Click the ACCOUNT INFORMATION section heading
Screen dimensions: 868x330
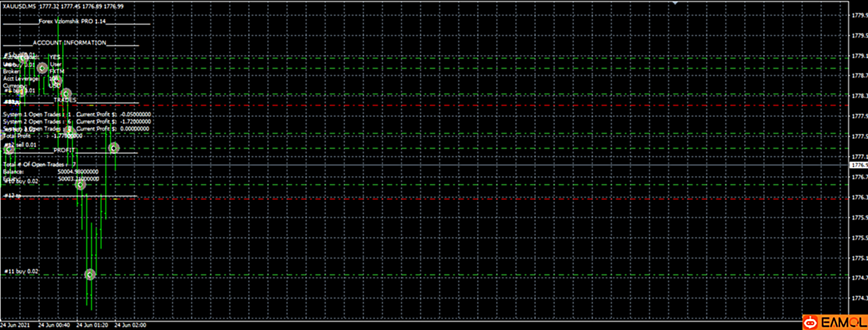pos(70,43)
